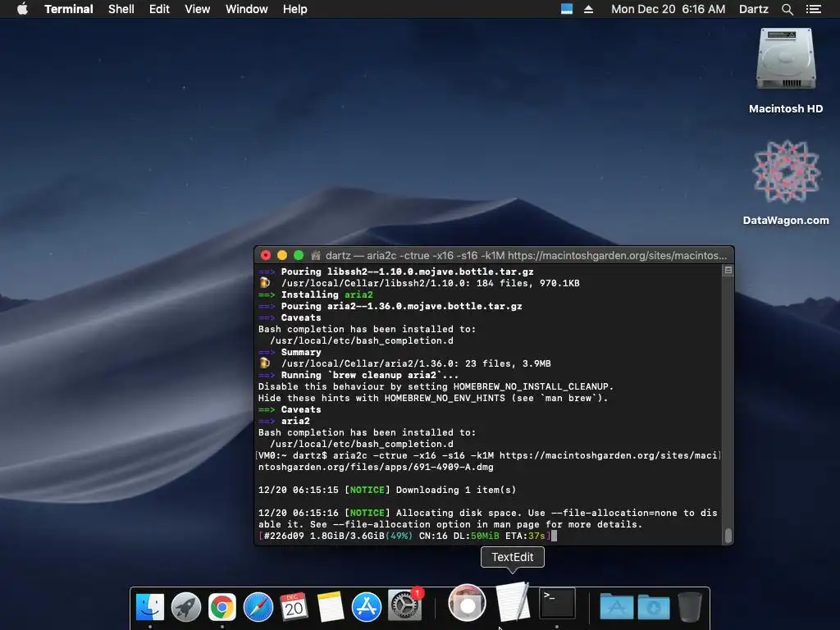
Task: Click the 'Downloading 1 item(s)' notice line
Action: point(387,490)
